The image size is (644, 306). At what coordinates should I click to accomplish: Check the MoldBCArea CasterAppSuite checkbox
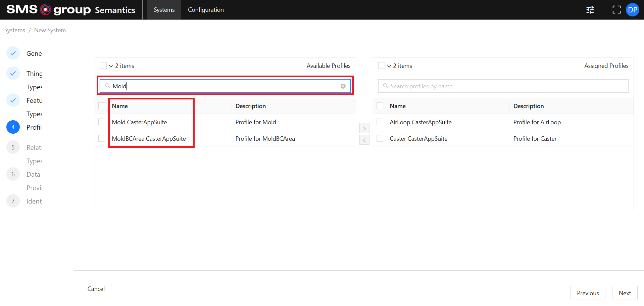click(x=102, y=138)
